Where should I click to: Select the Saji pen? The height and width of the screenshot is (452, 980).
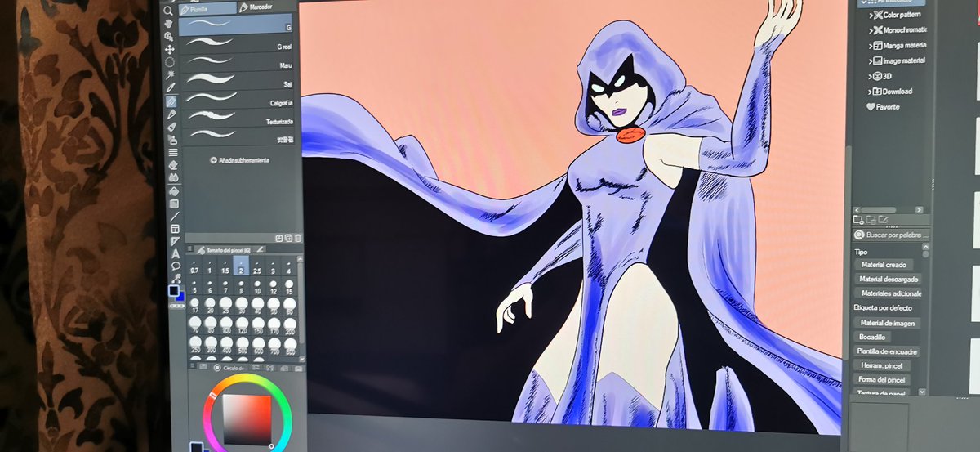237,83
